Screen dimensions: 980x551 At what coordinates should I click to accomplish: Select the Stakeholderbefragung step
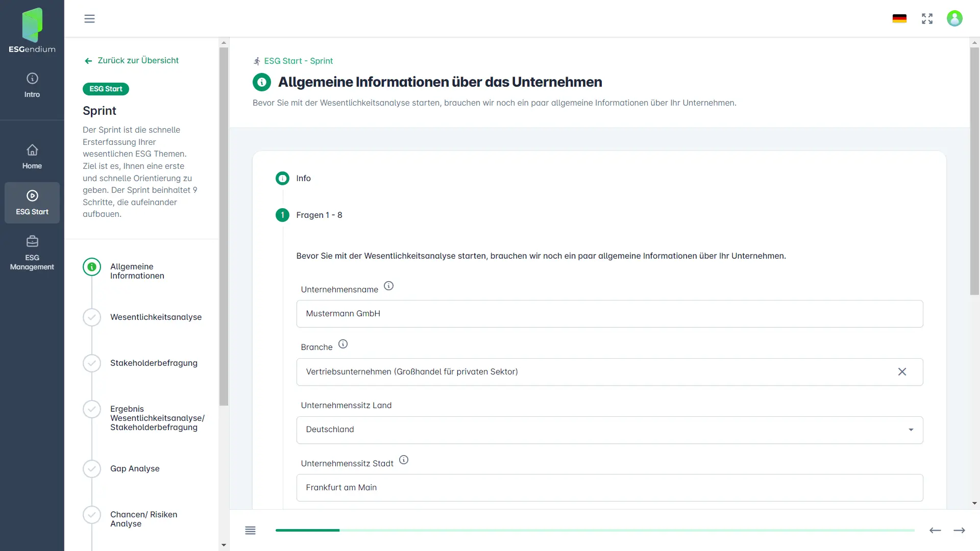click(x=154, y=363)
